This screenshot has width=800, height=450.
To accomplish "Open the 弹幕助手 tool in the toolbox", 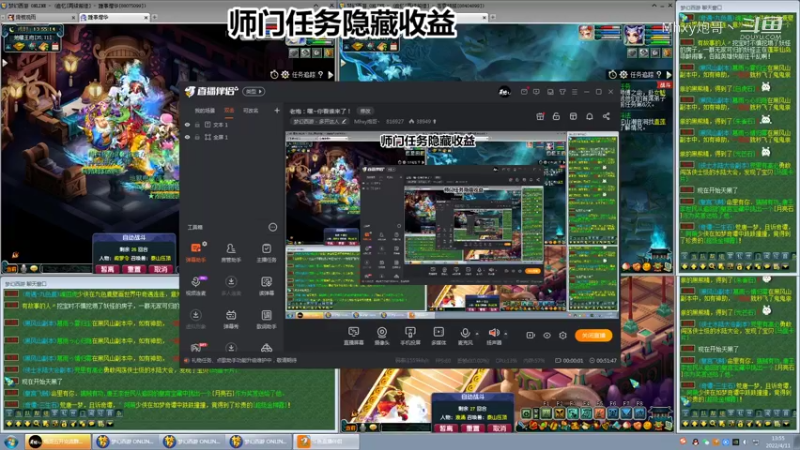I will tap(195, 253).
